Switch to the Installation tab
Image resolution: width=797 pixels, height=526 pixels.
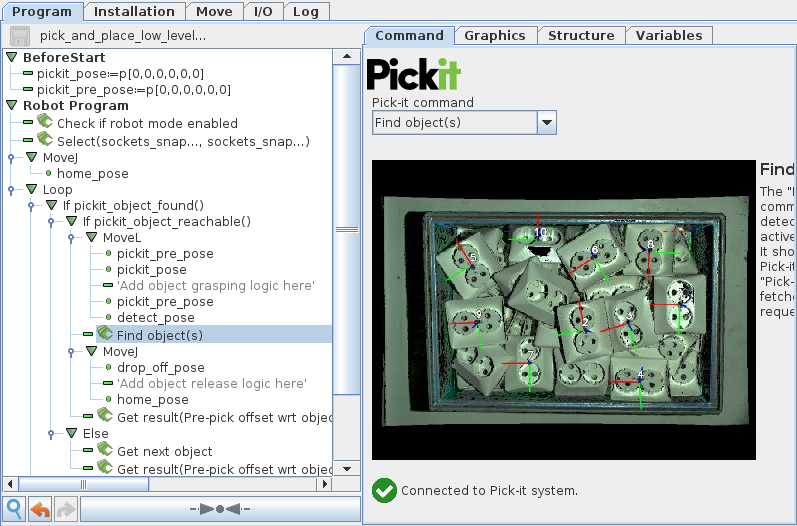click(x=134, y=12)
